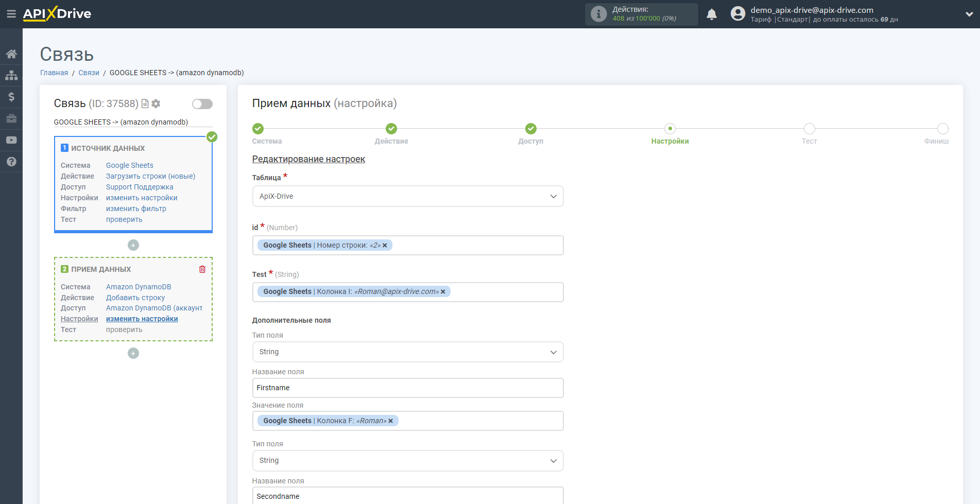The width and height of the screenshot is (980, 504).
Task: Click the Редактирование настроек heading
Action: click(308, 159)
